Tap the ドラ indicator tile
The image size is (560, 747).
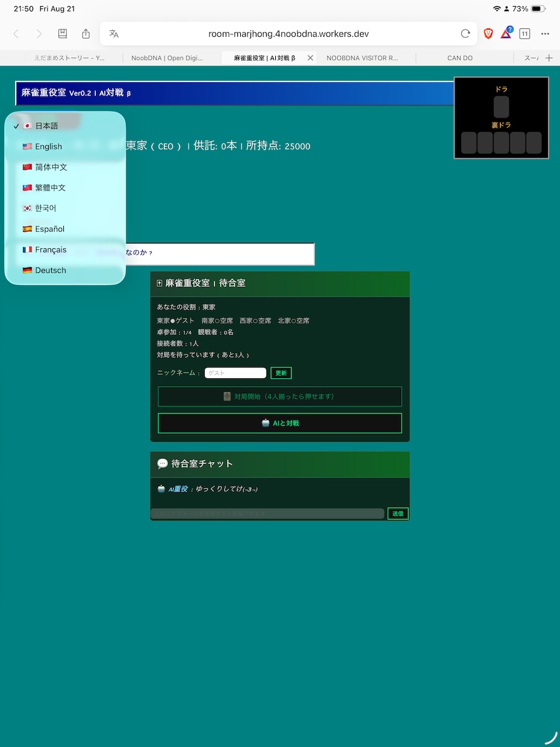click(502, 107)
